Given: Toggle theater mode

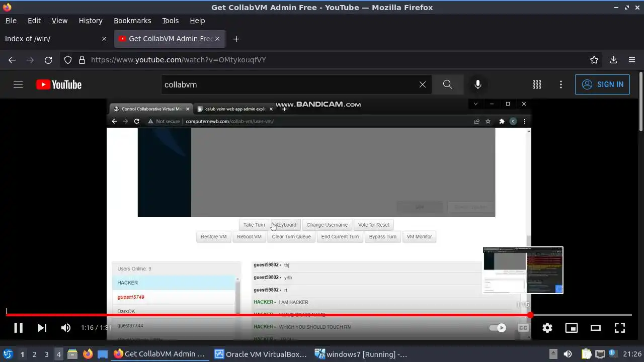Looking at the screenshot, I should pos(596,328).
